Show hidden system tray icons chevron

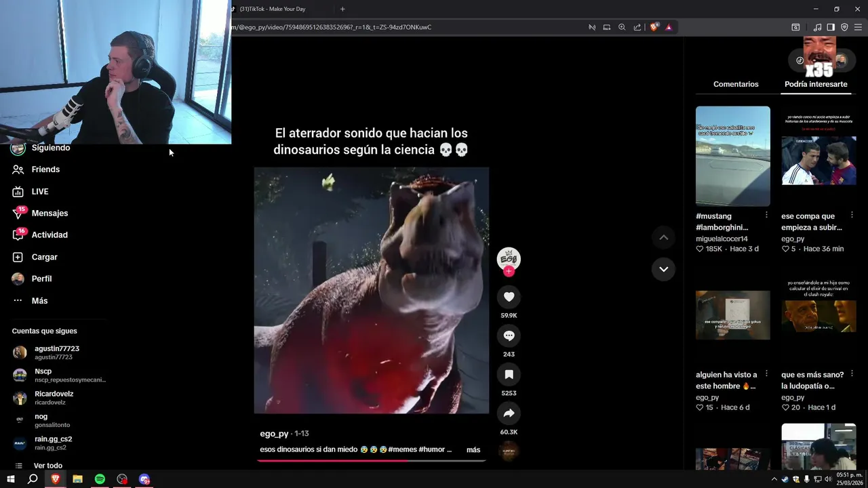point(774,479)
